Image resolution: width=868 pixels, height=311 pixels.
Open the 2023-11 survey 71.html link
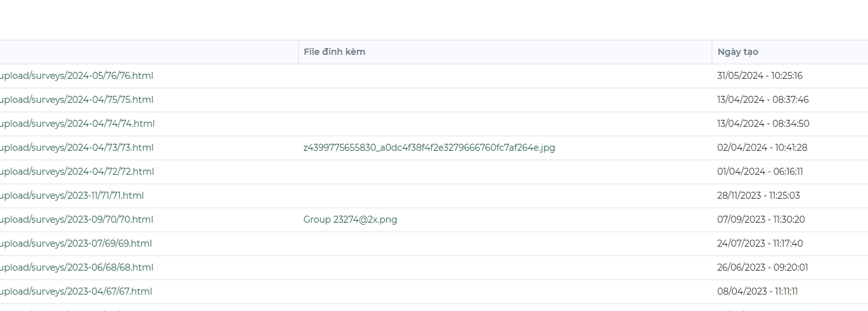click(71, 196)
